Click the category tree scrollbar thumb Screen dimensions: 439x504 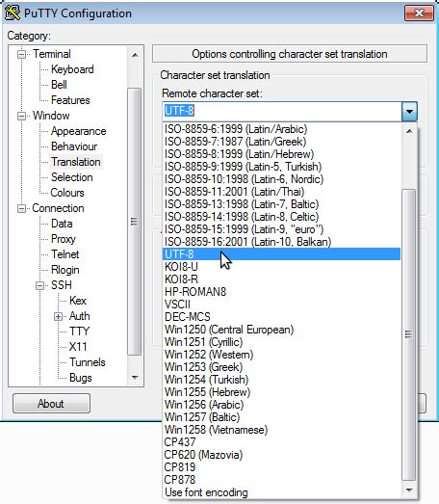click(134, 222)
